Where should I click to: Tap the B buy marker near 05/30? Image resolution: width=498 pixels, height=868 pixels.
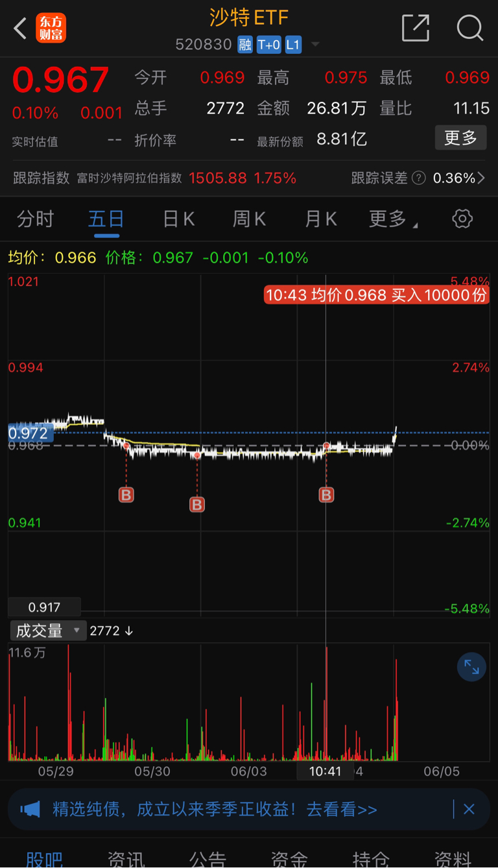(197, 504)
